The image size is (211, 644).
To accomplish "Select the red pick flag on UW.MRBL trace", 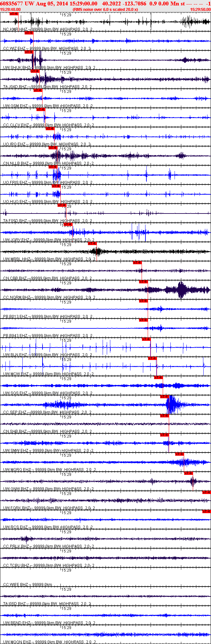I will coord(92,243).
